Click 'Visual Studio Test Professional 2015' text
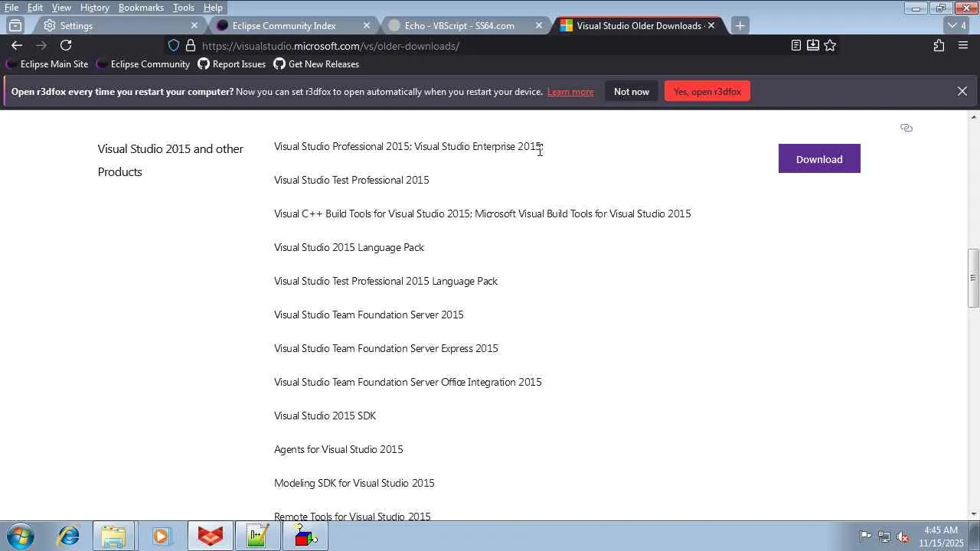This screenshot has height=551, width=980. [351, 180]
